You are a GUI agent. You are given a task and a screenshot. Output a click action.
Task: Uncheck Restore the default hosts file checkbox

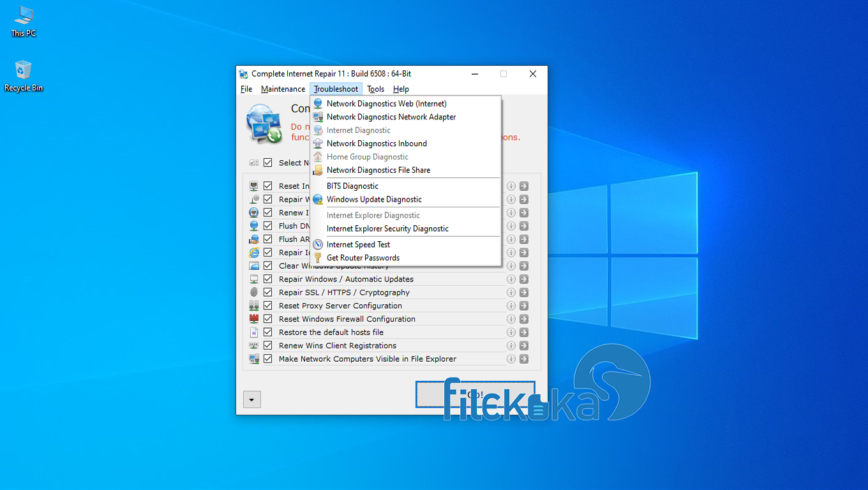click(268, 332)
